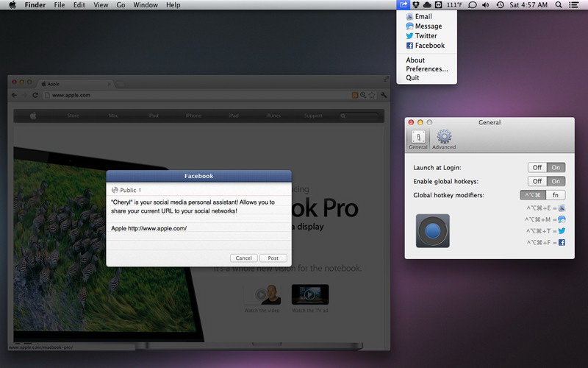This screenshot has height=368, width=588.
Task: Expand the Public audience dropdown
Action: 126,190
